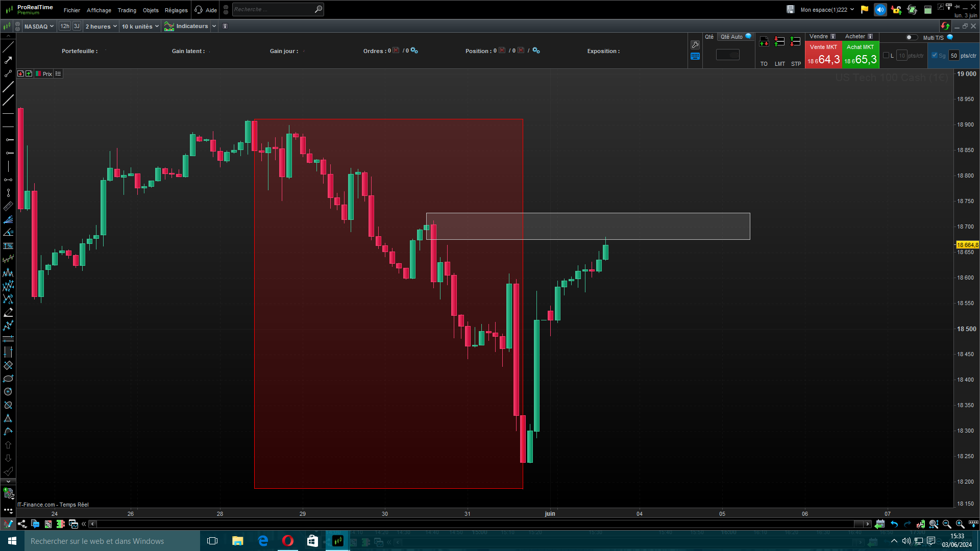Select the LMT limit order icon
The image size is (980, 551).
pyautogui.click(x=779, y=42)
